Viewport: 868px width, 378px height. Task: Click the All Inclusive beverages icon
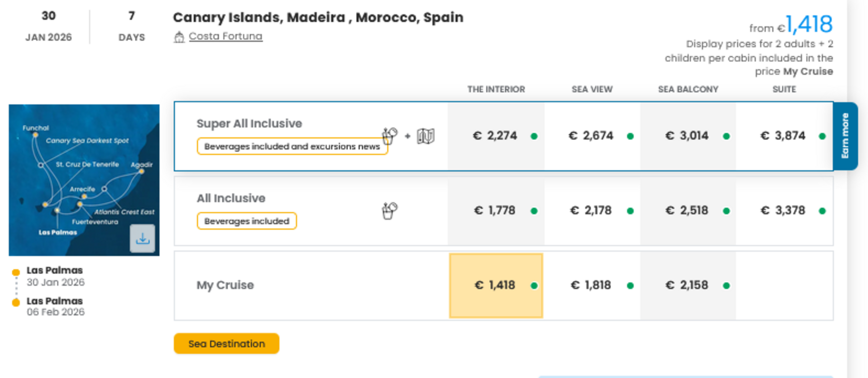(390, 211)
